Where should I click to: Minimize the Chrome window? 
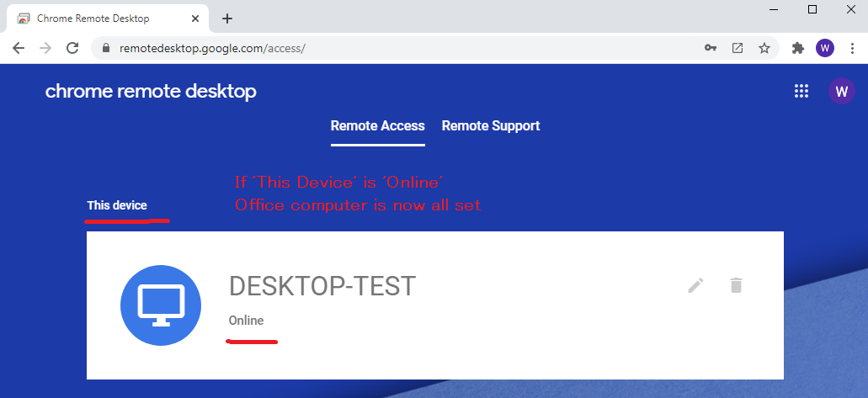[774, 9]
